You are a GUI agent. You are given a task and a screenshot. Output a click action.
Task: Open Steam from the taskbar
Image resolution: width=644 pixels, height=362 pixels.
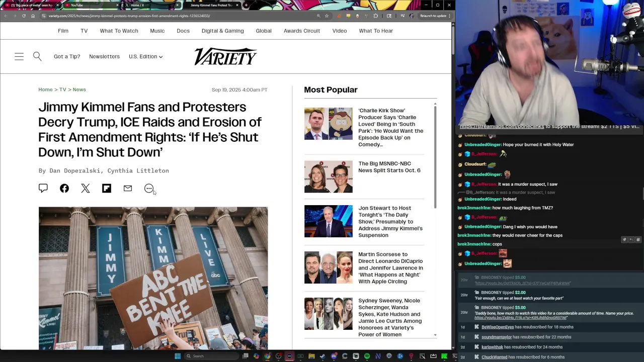[323, 356]
